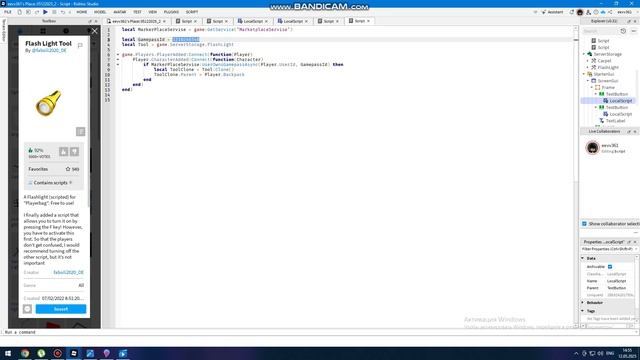Collapse the Tags properties section

[x=583, y=311]
